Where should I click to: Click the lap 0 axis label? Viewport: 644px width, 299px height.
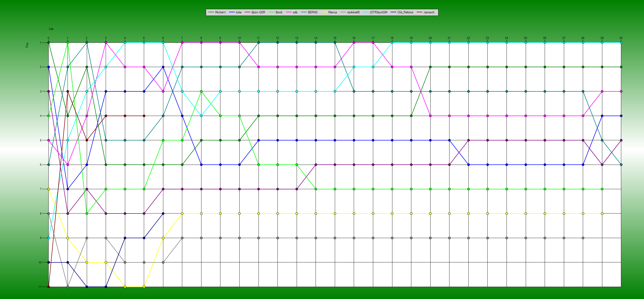(x=48, y=38)
